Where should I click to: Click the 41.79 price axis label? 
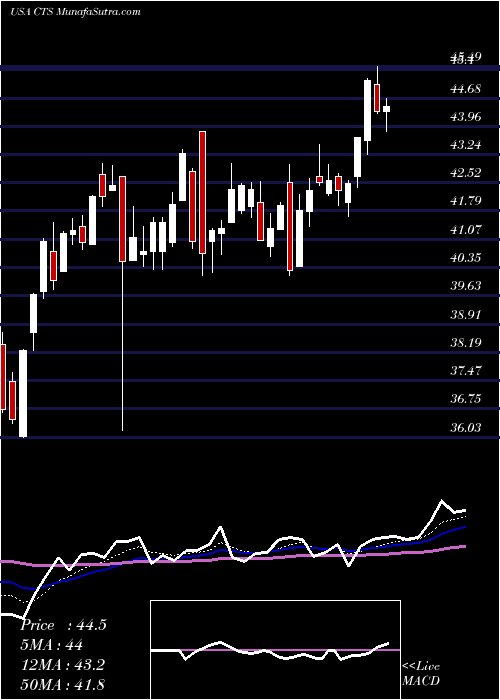(x=466, y=201)
